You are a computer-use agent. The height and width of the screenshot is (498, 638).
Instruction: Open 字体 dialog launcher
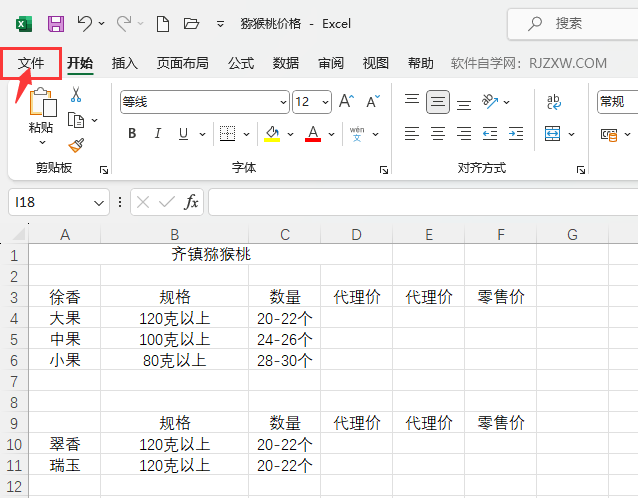pyautogui.click(x=384, y=170)
